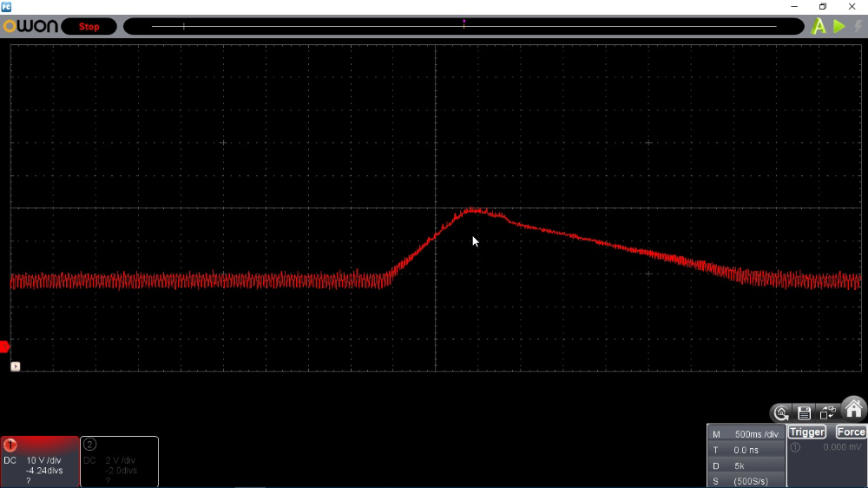Click the channel 2 DC coupling label

[x=89, y=460]
